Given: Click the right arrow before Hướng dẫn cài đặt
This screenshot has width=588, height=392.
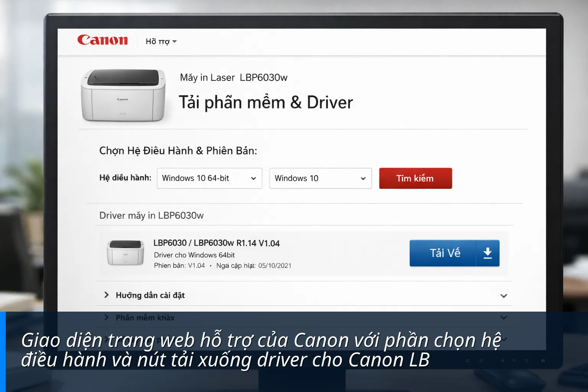Looking at the screenshot, I should click(x=106, y=295).
